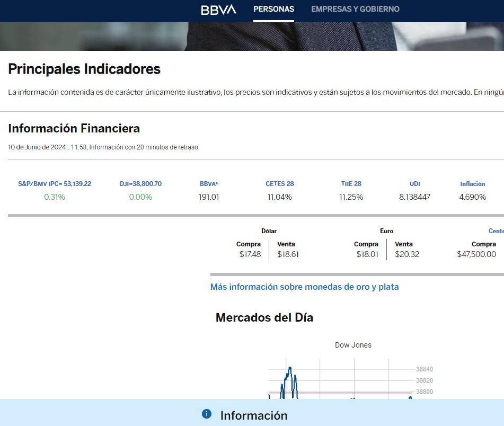Screen dimensions: 504x426
Task: Click the Dólar Compra price $17.48
Action: coord(249,254)
